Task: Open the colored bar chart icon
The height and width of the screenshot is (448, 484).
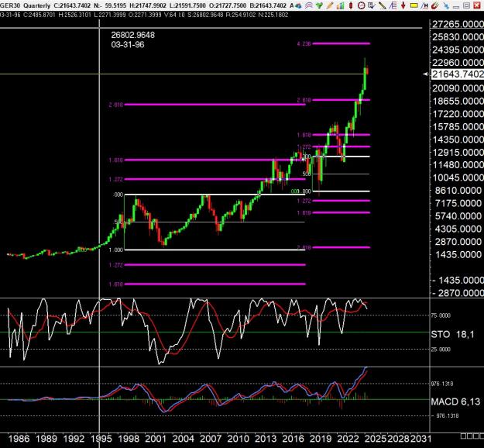Action: [x=340, y=5]
